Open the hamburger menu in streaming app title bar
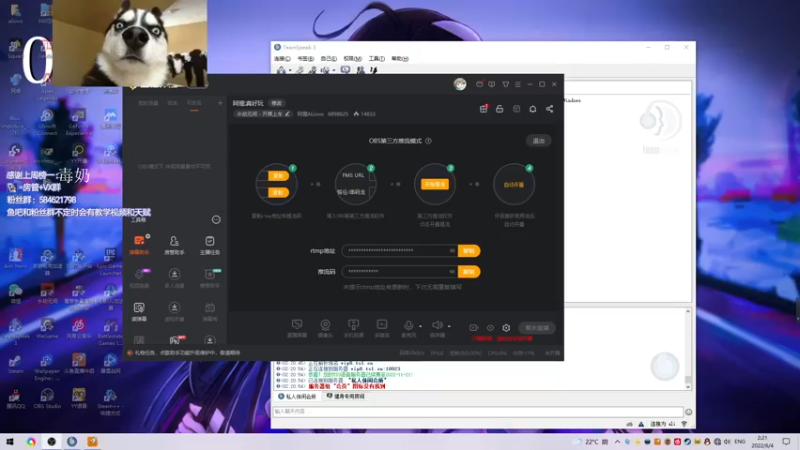The height and width of the screenshot is (450, 800). tap(518, 84)
